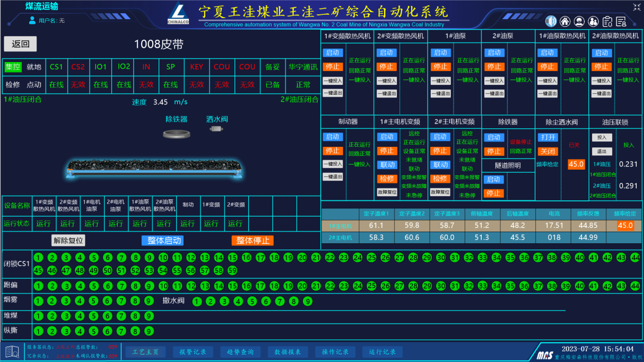Click the 除尘洒水阀 frequency setpoint 45.0 field
Screen dimensions: 644x362
(576, 164)
